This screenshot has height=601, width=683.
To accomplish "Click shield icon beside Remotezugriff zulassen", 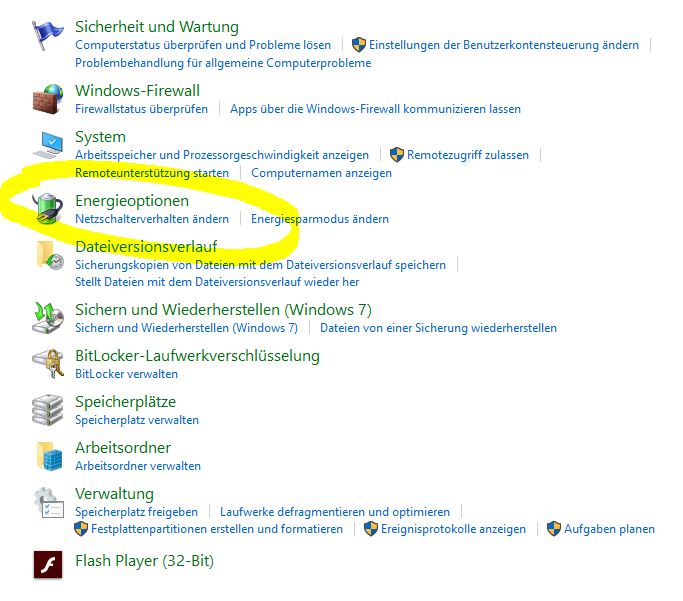I will point(397,155).
